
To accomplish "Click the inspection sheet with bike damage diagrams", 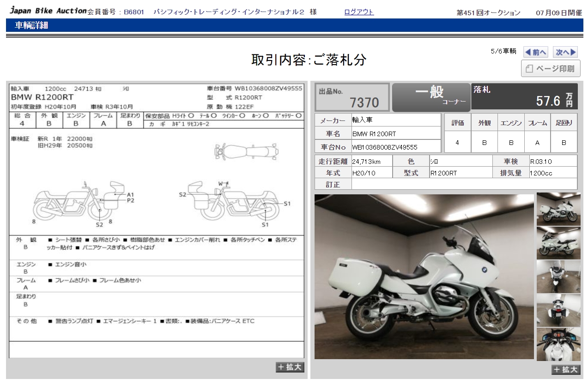I will pos(157,221).
